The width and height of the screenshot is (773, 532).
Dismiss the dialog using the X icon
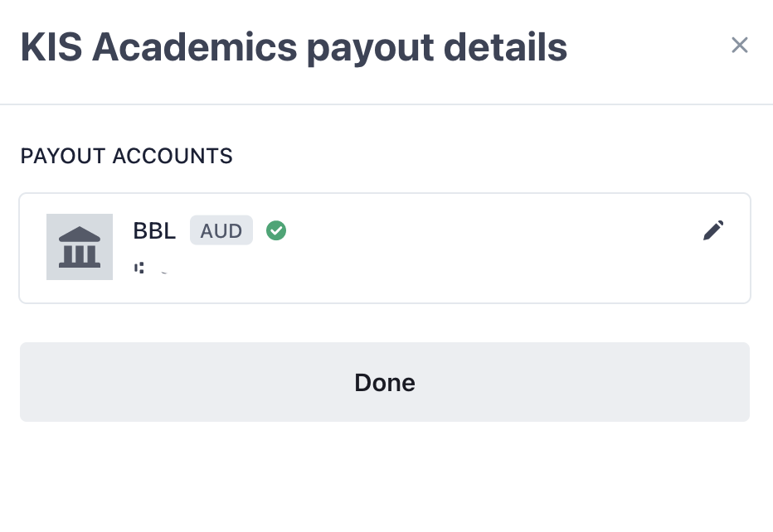point(740,46)
